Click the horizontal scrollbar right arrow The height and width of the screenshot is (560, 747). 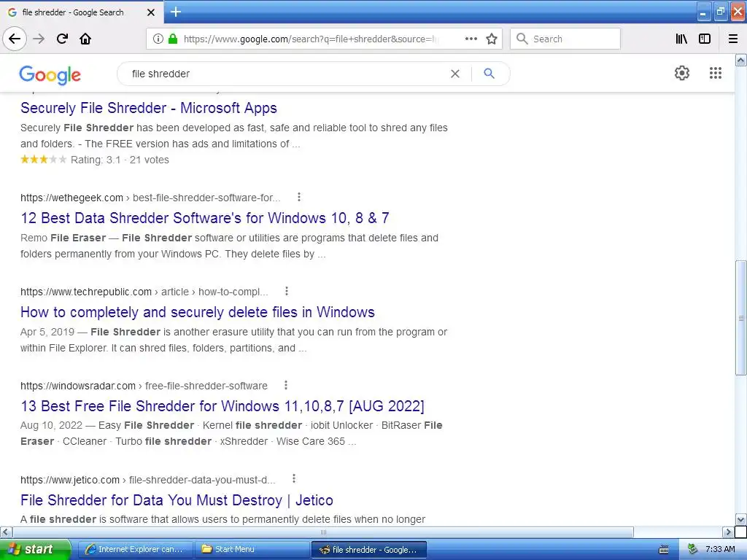[x=727, y=532]
